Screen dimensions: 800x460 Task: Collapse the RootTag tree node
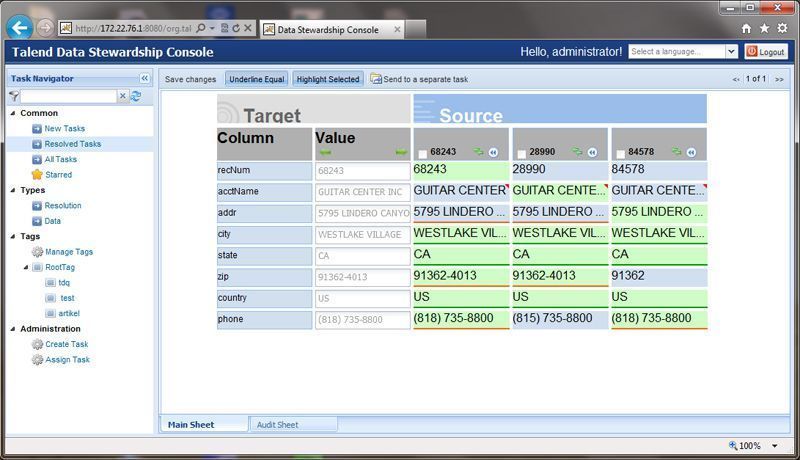(26, 267)
